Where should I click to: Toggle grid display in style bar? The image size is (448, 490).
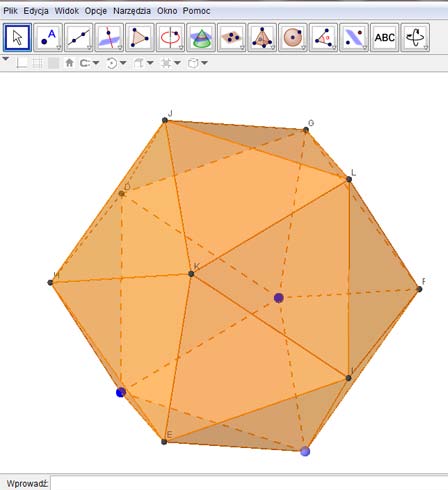tap(38, 63)
